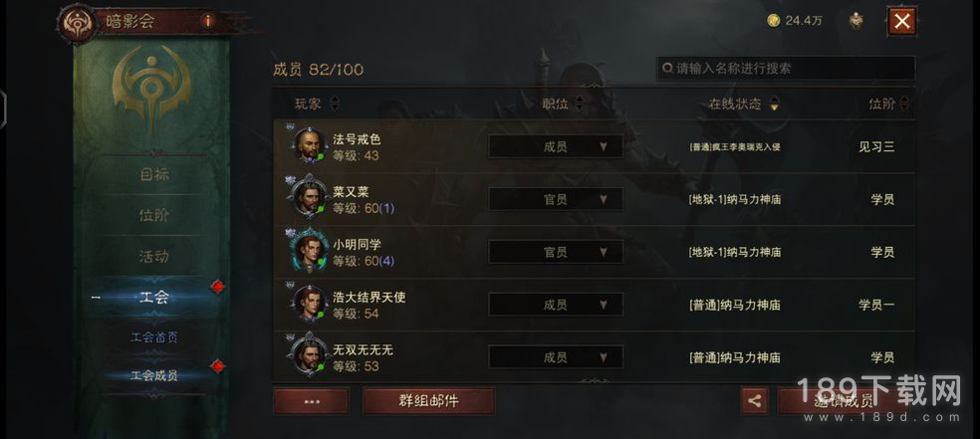This screenshot has height=439, width=980.
Task: Open the 工会首页 sub-tab
Action: 153,337
